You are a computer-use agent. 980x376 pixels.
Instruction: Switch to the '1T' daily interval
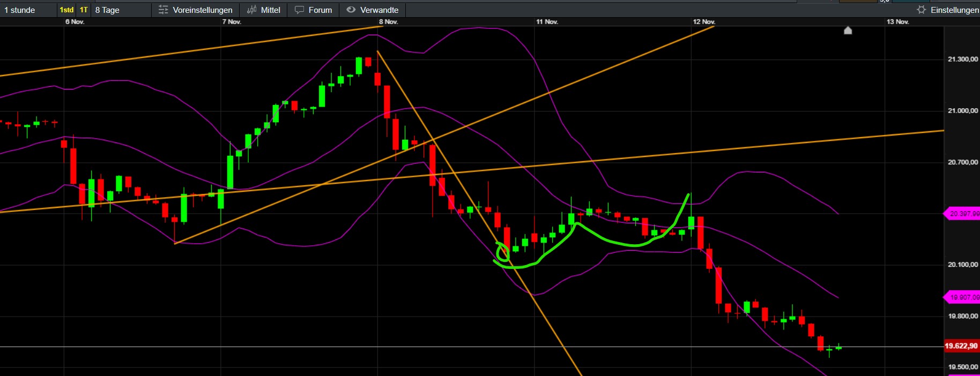pyautogui.click(x=84, y=10)
